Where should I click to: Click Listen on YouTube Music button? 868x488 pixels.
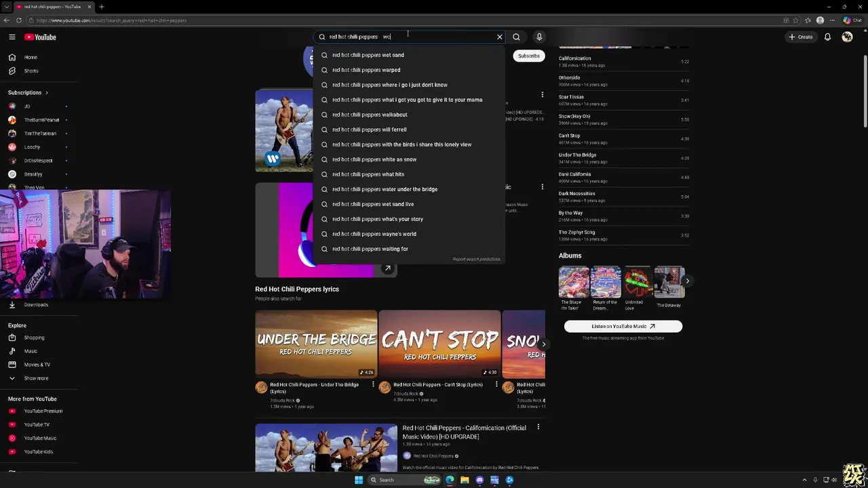(623, 326)
